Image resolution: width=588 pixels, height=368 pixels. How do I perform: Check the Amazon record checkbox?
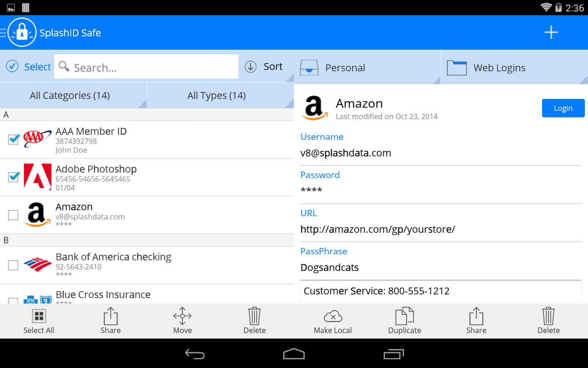13,215
